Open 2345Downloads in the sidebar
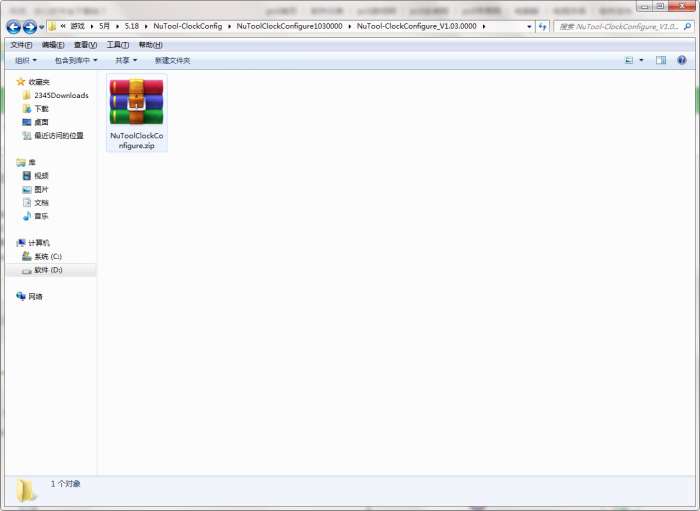The image size is (700, 511). point(56,96)
